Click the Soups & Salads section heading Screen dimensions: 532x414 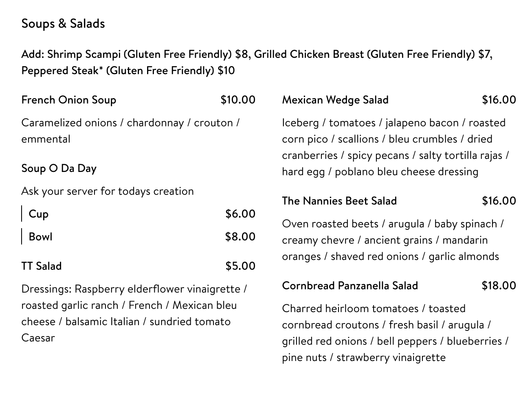pos(63,24)
